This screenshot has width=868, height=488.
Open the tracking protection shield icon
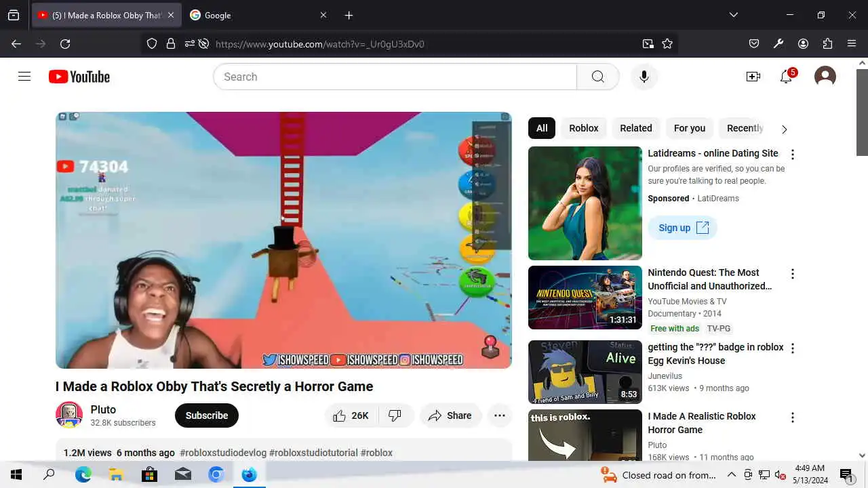(152, 43)
